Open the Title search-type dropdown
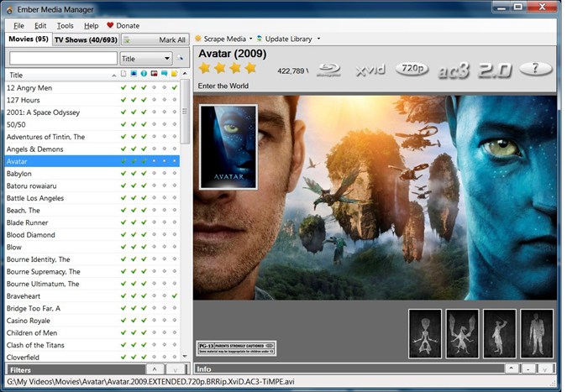588x392 pixels. [167, 59]
